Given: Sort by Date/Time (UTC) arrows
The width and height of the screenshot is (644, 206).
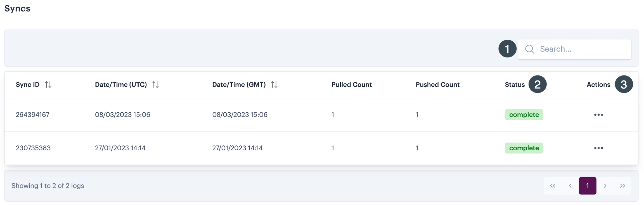Looking at the screenshot, I should click(x=155, y=84).
